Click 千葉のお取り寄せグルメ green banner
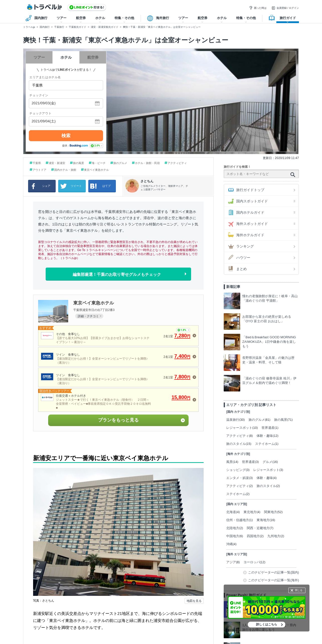Image resolution: width=322 pixels, height=644 pixels. tap(118, 274)
